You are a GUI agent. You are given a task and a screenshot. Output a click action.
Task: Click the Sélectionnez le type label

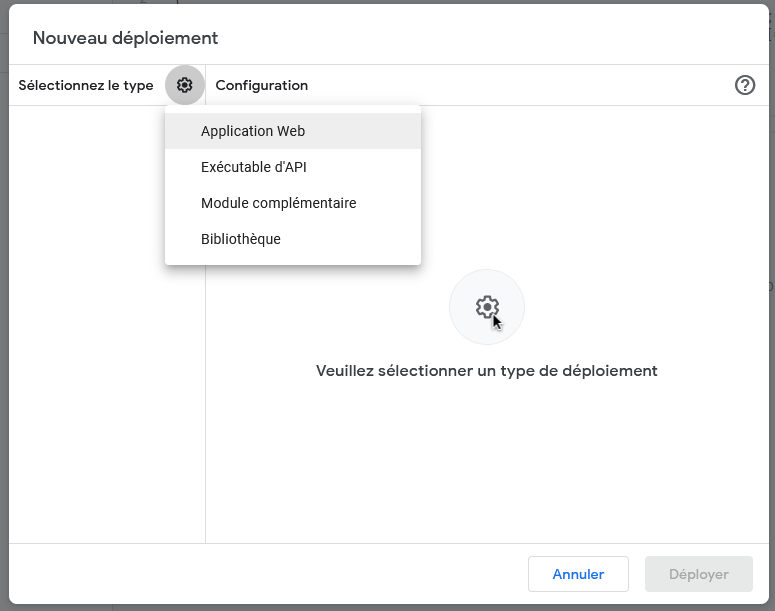coord(86,86)
